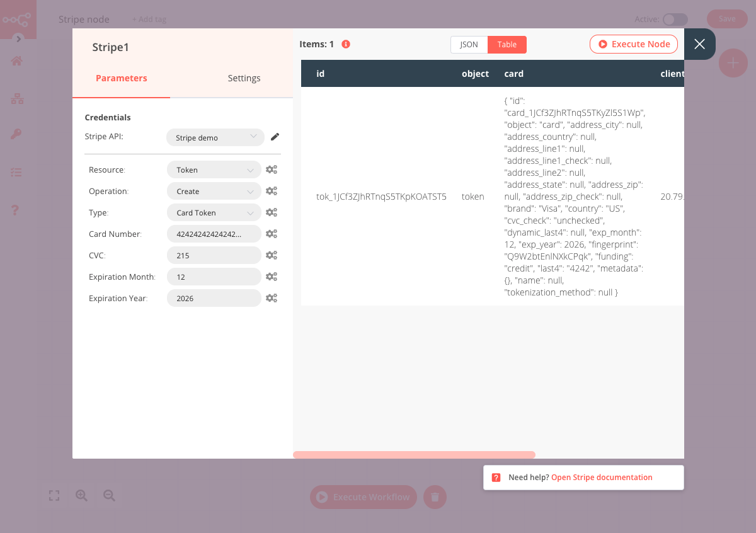Click the horizontal scrollbar under the output table

pos(414,455)
